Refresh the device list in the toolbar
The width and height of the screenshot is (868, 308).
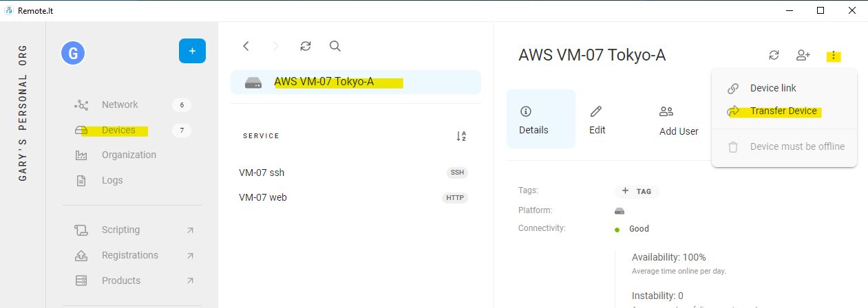click(306, 46)
